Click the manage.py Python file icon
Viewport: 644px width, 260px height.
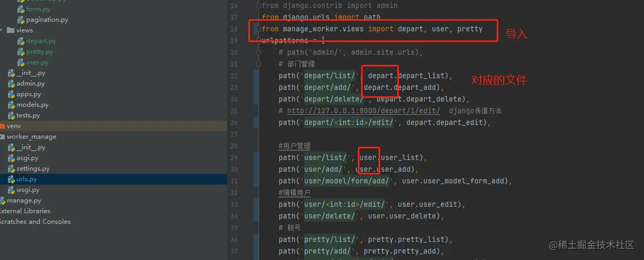coord(2,200)
